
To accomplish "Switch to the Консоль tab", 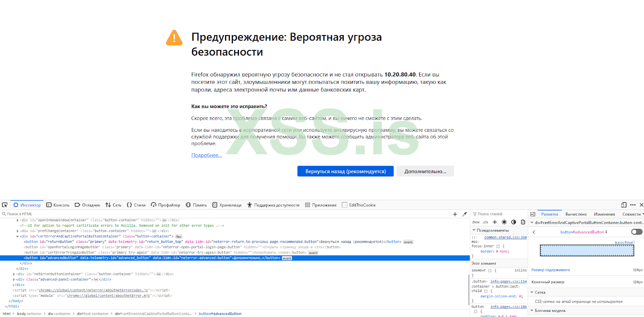I will pos(58,205).
